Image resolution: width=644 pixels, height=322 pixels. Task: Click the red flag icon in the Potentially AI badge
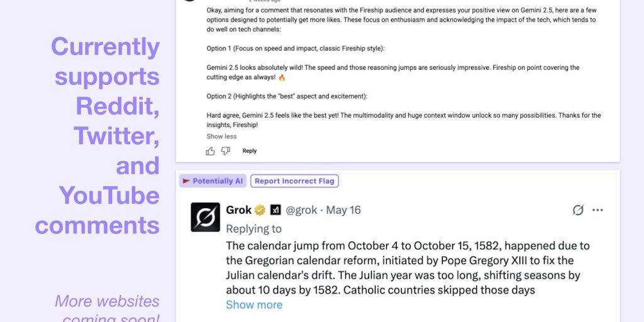coord(186,181)
